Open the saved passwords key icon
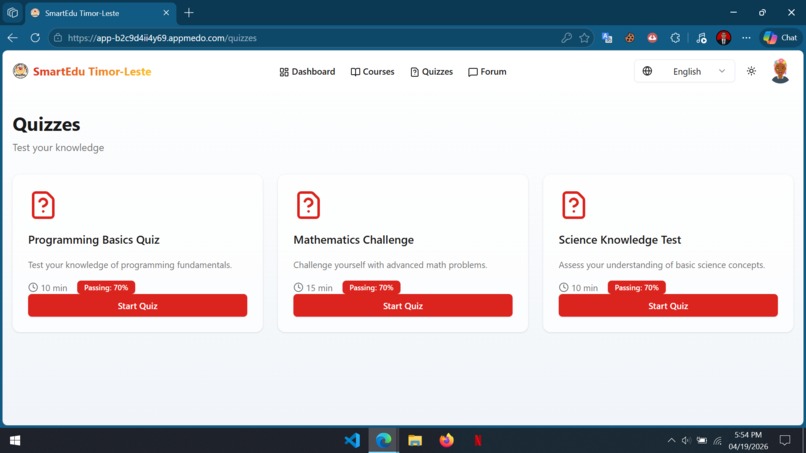The image size is (806, 453). (x=566, y=38)
